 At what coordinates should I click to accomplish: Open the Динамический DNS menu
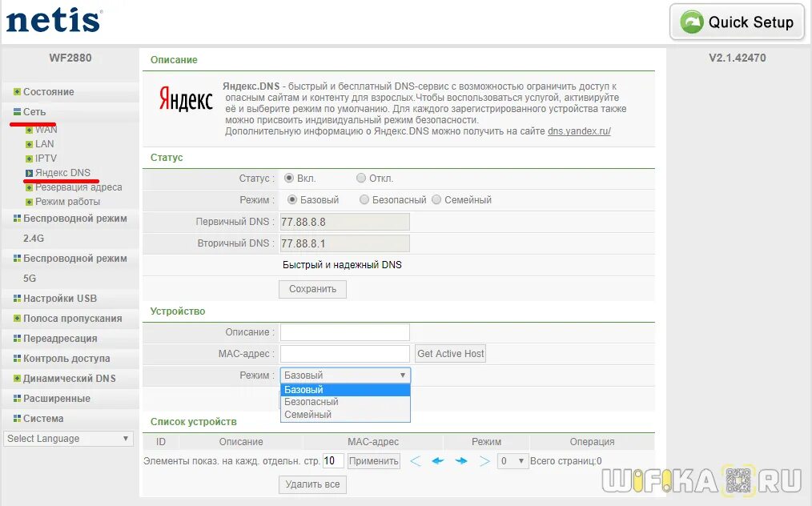pyautogui.click(x=70, y=378)
